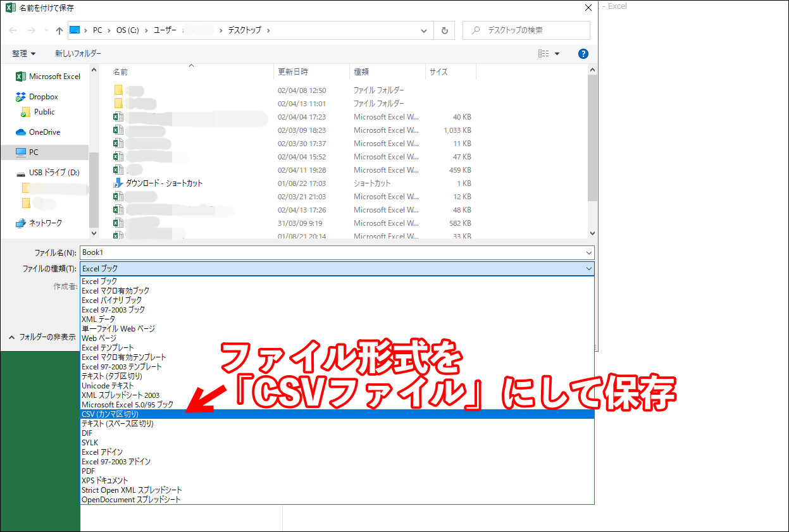Select Dropbox in navigation pane

pos(37,97)
